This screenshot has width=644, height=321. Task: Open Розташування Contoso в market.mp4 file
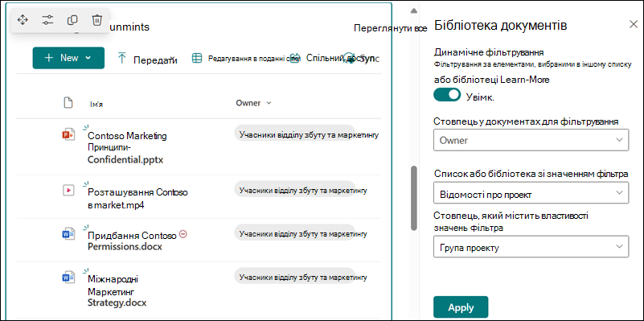click(137, 199)
